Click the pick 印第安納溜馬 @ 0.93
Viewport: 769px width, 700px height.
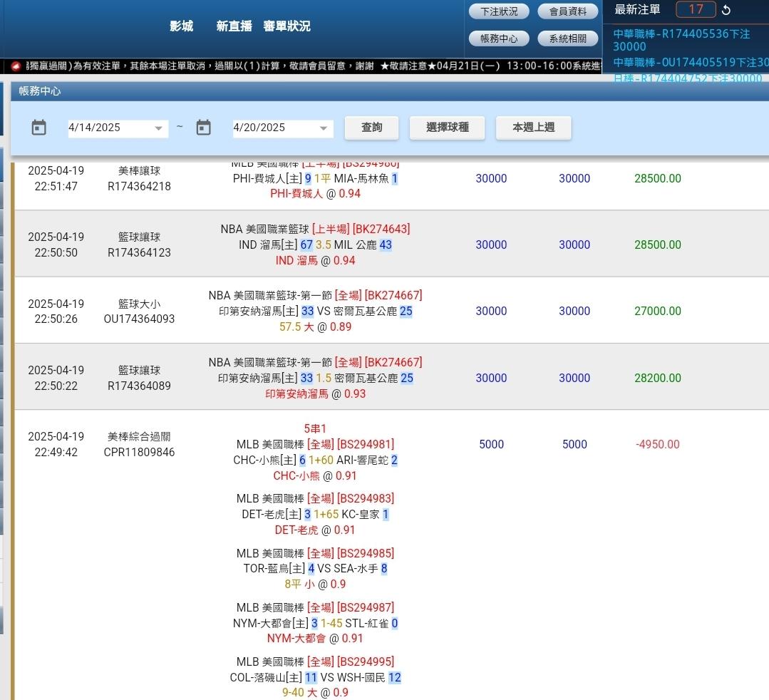315,394
